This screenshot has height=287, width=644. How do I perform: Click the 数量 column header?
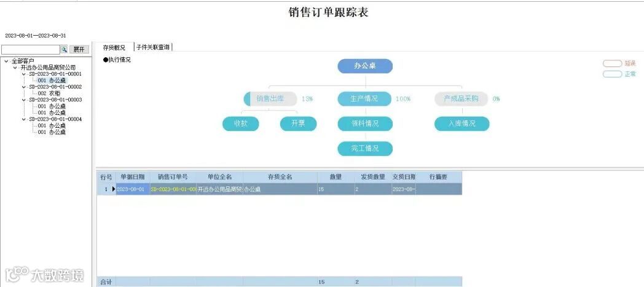336,177
